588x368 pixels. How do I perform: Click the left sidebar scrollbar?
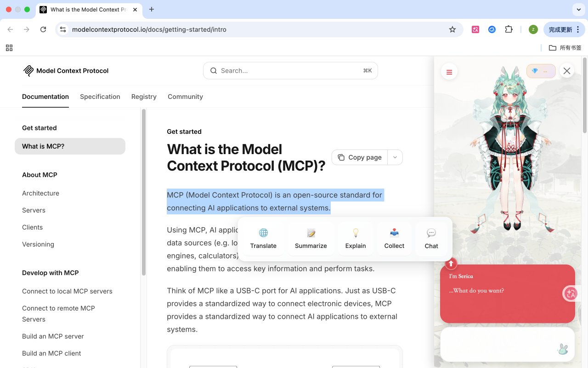pyautogui.click(x=144, y=192)
